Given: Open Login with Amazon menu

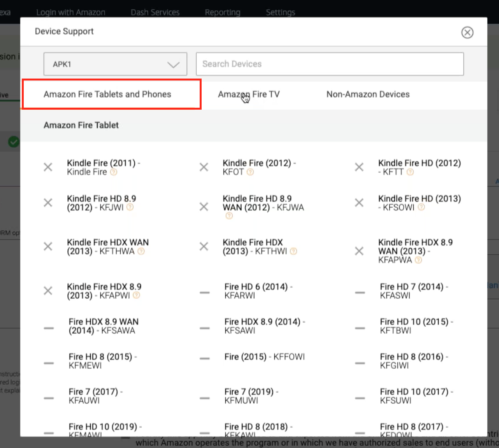Looking at the screenshot, I should point(71,12).
